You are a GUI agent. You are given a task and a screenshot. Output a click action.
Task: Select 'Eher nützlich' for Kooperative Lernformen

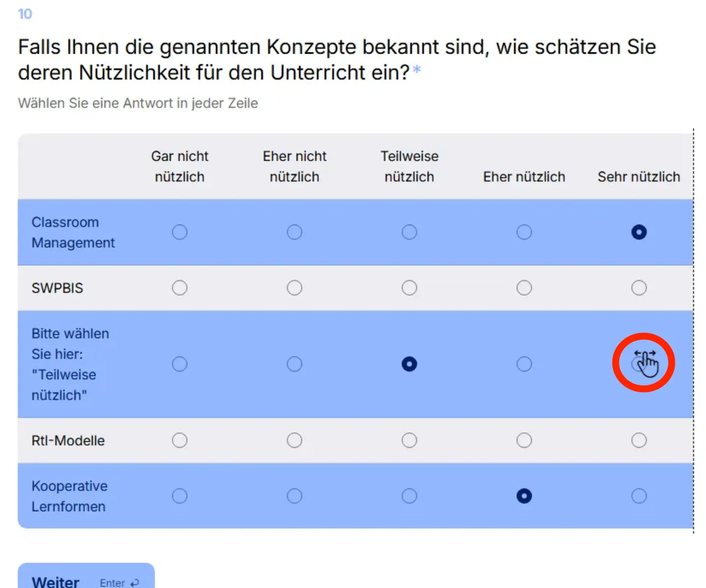pyautogui.click(x=524, y=496)
